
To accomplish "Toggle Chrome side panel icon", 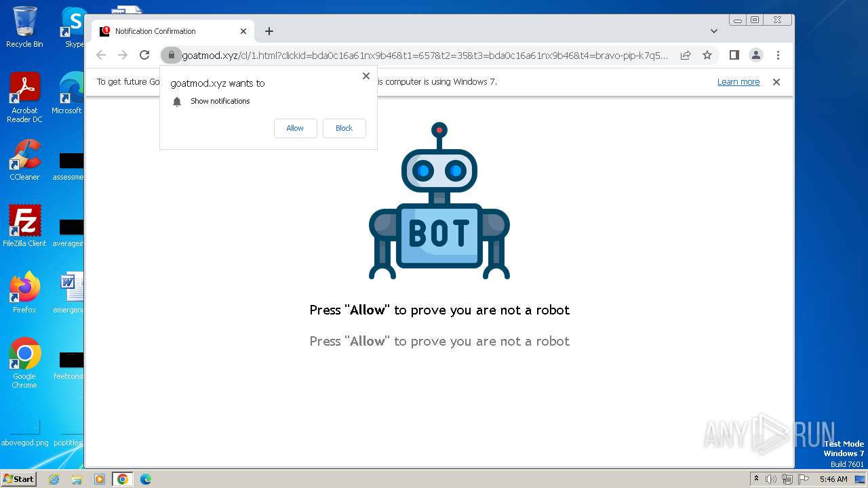I will (x=734, y=55).
